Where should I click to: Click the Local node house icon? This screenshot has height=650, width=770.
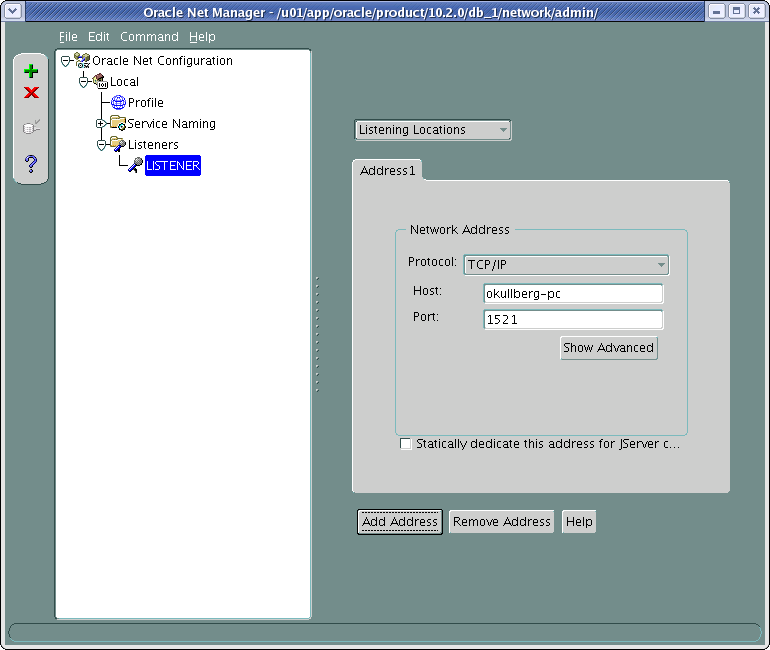(x=100, y=81)
